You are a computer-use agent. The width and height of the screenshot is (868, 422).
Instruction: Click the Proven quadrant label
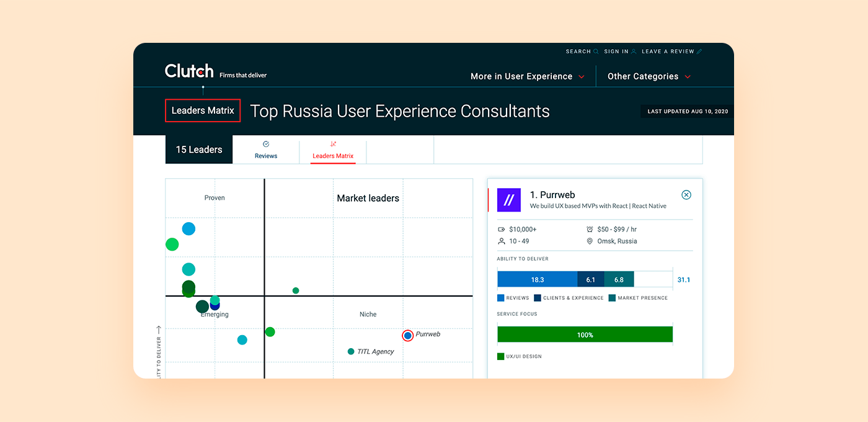pyautogui.click(x=215, y=198)
